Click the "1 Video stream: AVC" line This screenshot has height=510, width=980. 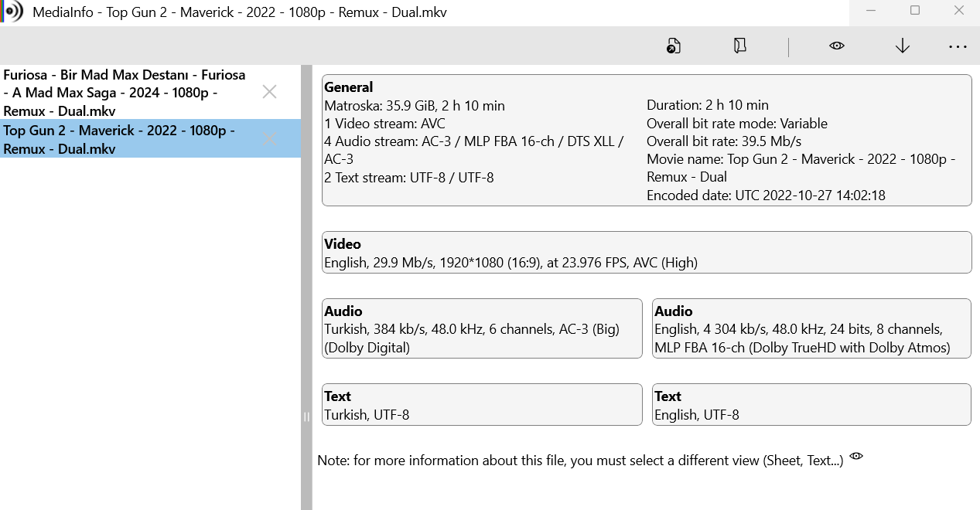(384, 124)
